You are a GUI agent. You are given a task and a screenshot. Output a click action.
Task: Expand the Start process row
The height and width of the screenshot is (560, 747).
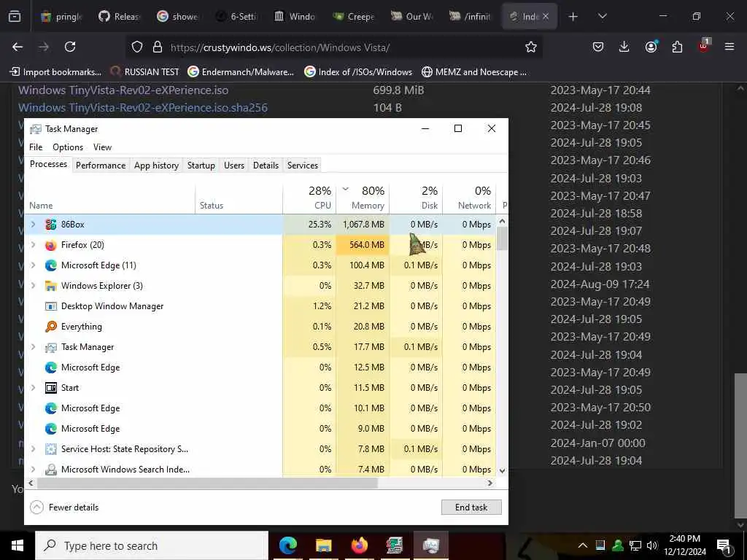34,388
